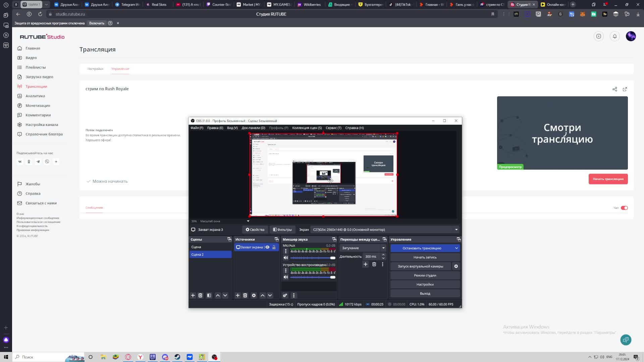Toggle lock on Захват экрана source

coord(274,247)
